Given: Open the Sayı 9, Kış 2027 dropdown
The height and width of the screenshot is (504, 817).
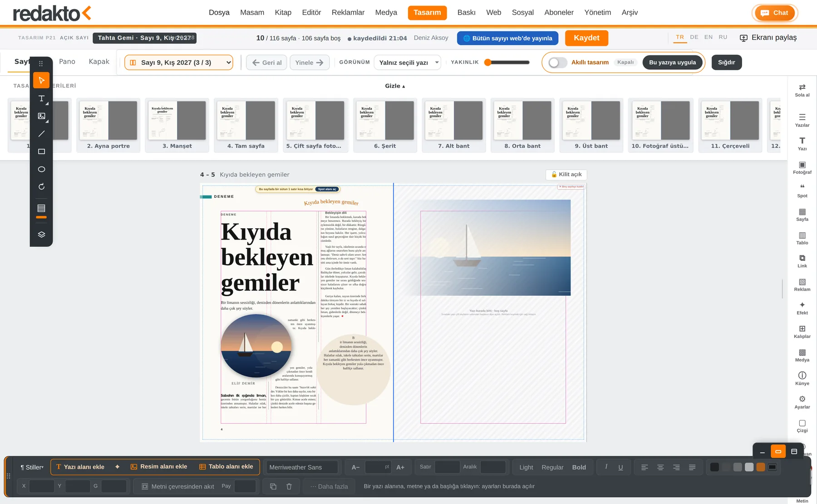Looking at the screenshot, I should click(179, 63).
